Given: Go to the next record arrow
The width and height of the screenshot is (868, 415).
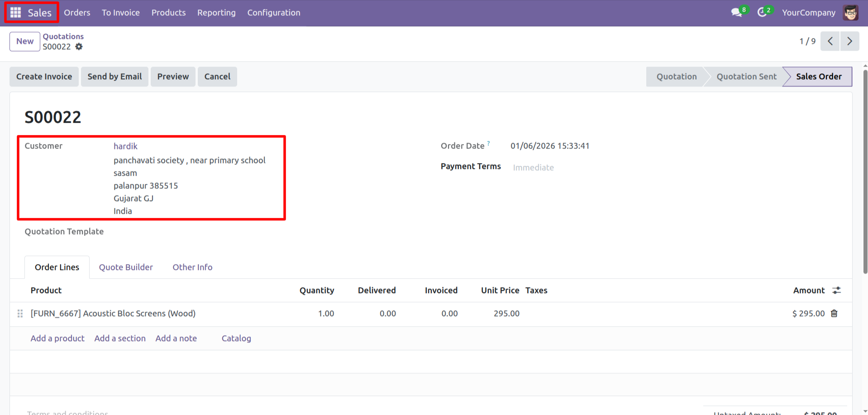Looking at the screenshot, I should coord(849,41).
